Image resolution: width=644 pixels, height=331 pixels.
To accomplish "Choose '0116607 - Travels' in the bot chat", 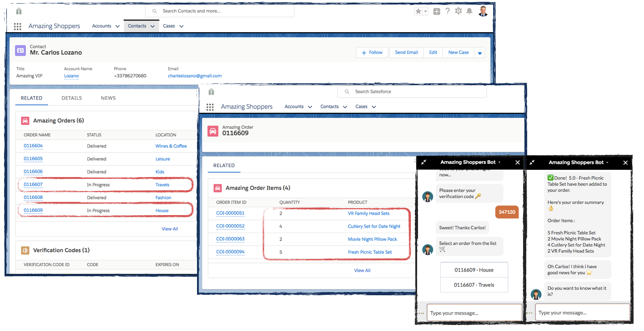I will pyautogui.click(x=474, y=285).
